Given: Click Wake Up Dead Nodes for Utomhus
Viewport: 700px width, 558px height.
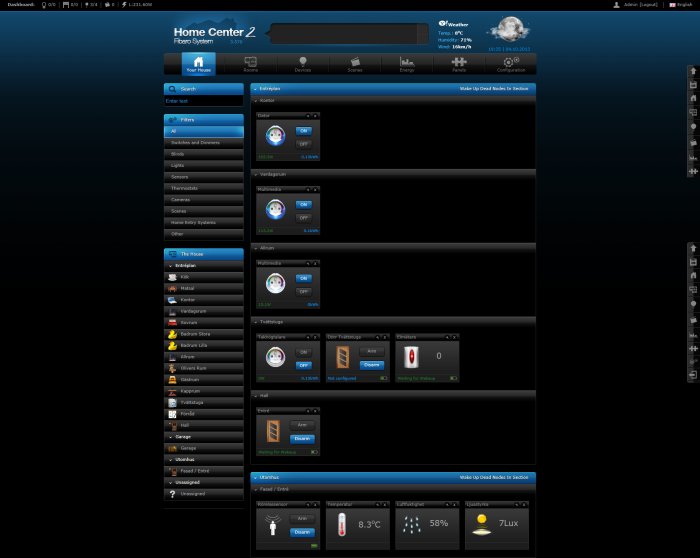Looking at the screenshot, I should click(x=494, y=478).
